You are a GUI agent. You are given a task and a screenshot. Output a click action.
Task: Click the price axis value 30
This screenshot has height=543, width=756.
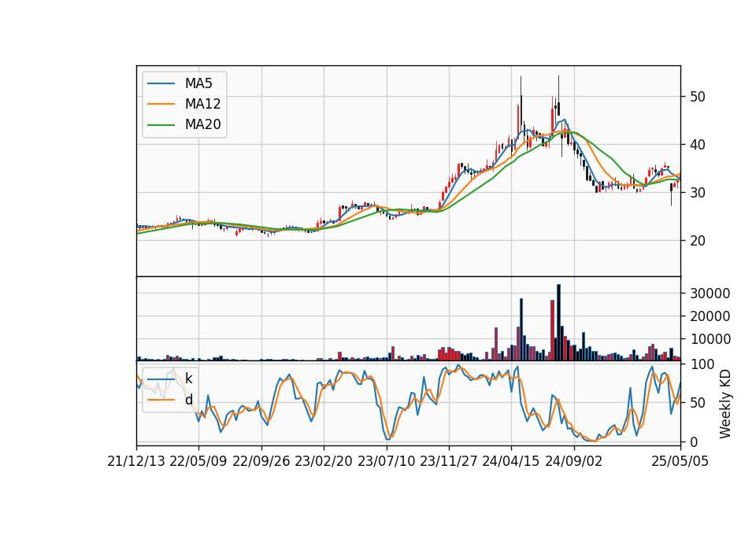(x=697, y=193)
